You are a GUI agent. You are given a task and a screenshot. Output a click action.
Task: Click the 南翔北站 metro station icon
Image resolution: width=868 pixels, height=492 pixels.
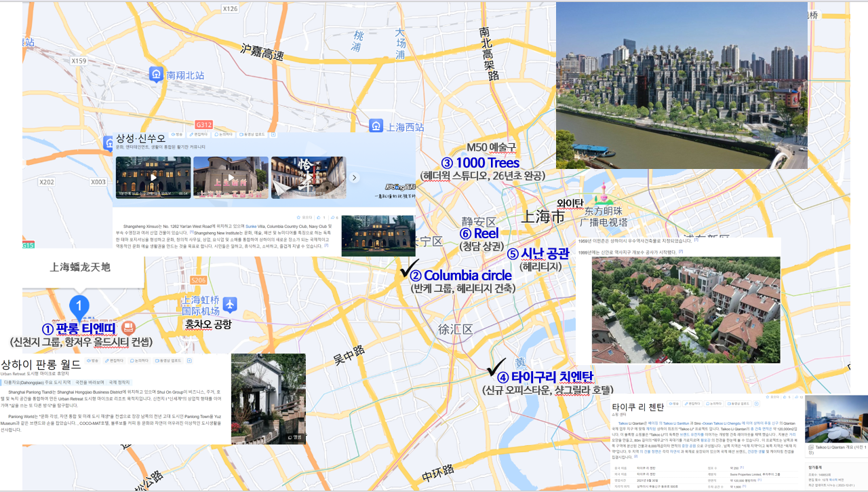[157, 74]
